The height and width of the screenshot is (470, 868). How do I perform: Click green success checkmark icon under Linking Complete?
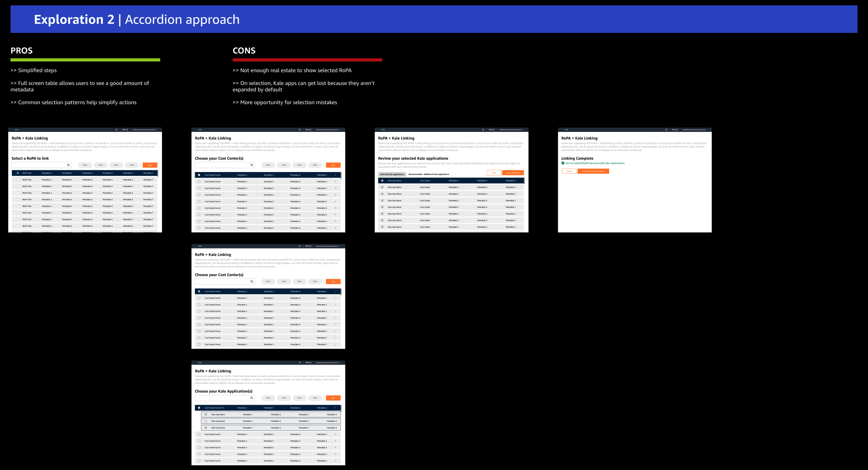pos(563,163)
